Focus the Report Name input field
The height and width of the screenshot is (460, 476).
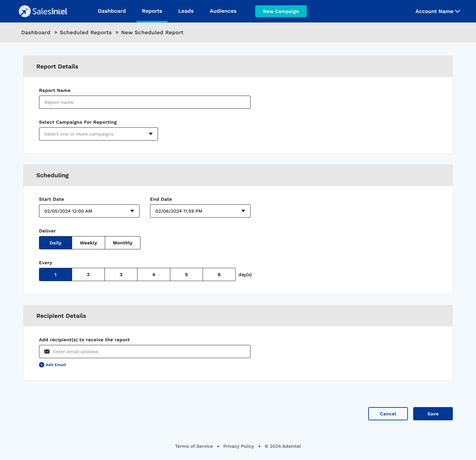145,102
